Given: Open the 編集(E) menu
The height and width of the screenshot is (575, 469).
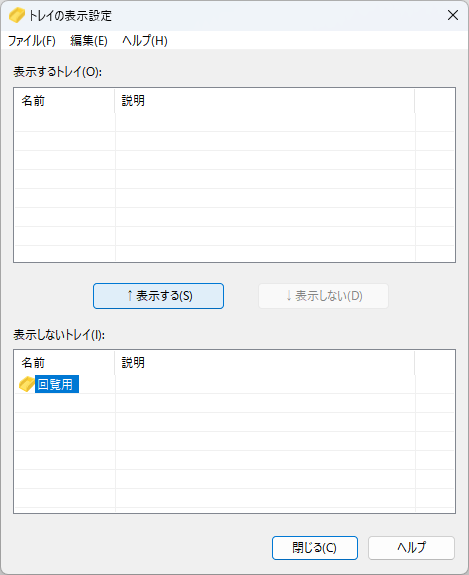Looking at the screenshot, I should [x=89, y=40].
